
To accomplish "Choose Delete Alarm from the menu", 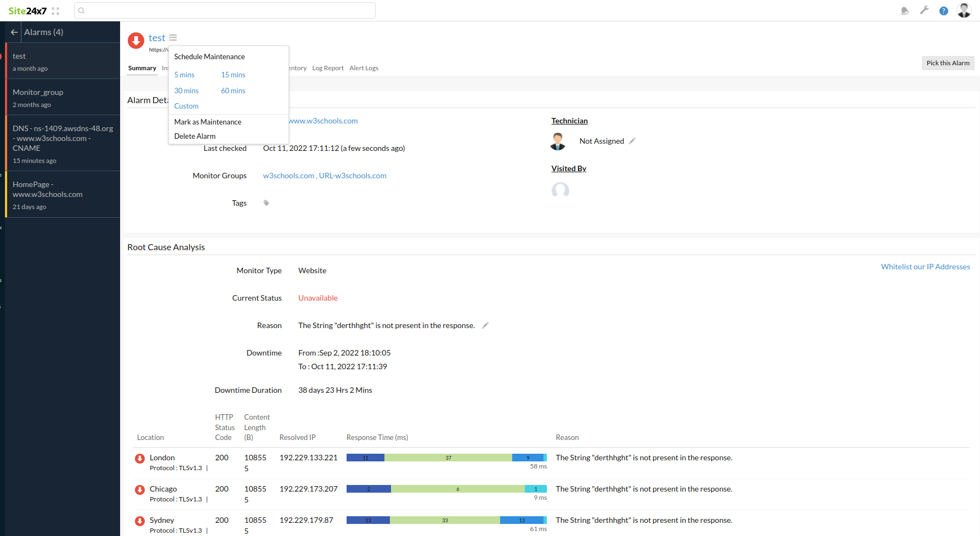I will [x=195, y=136].
